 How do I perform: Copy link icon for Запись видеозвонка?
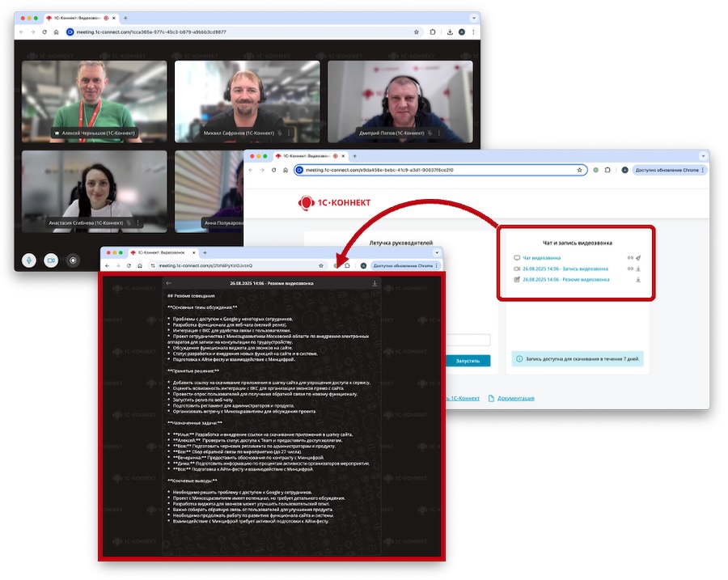(x=629, y=269)
